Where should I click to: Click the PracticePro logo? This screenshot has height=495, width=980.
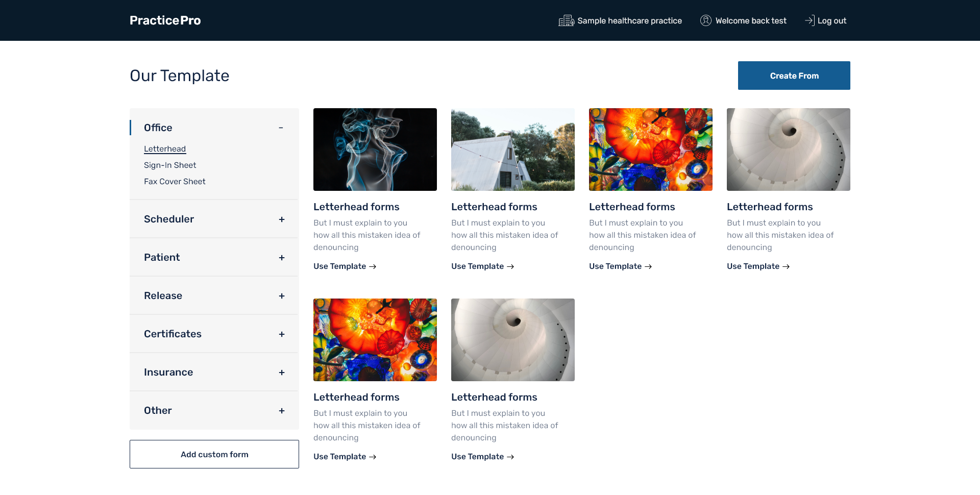pos(165,20)
